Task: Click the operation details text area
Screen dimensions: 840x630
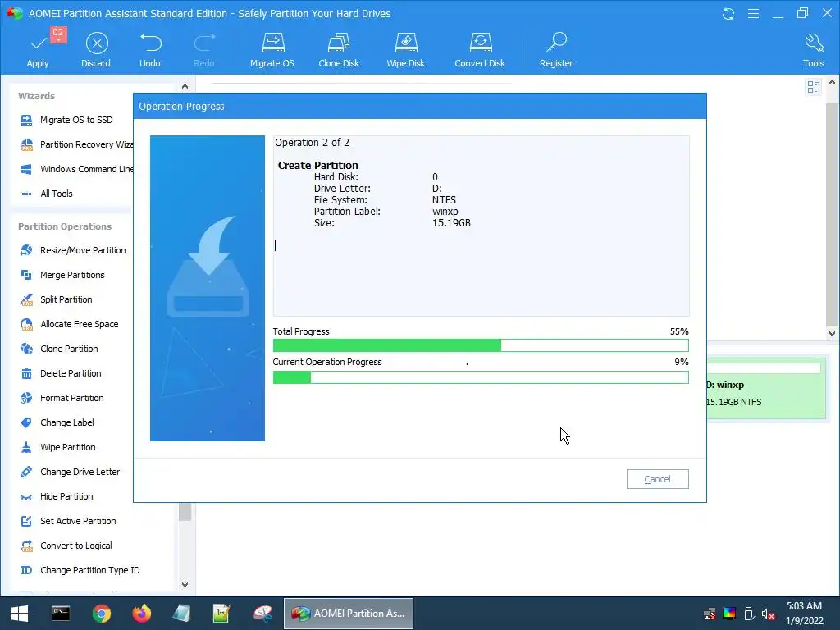Action: [481, 226]
